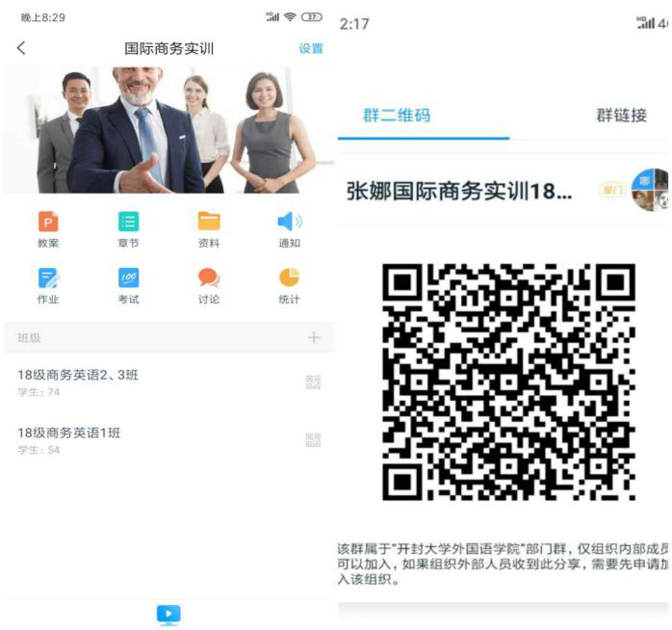Open the 作业 homework icon
672x630 pixels.
[x=48, y=278]
